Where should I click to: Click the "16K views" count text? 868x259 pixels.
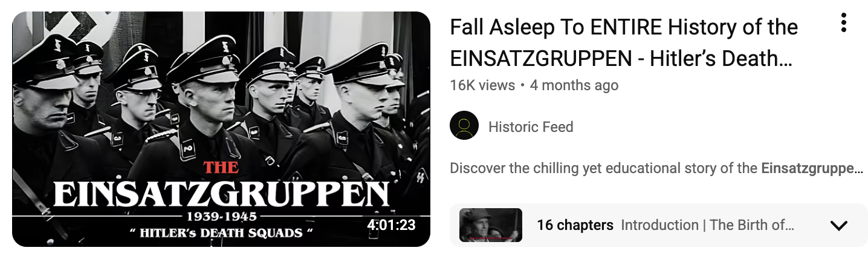(482, 85)
